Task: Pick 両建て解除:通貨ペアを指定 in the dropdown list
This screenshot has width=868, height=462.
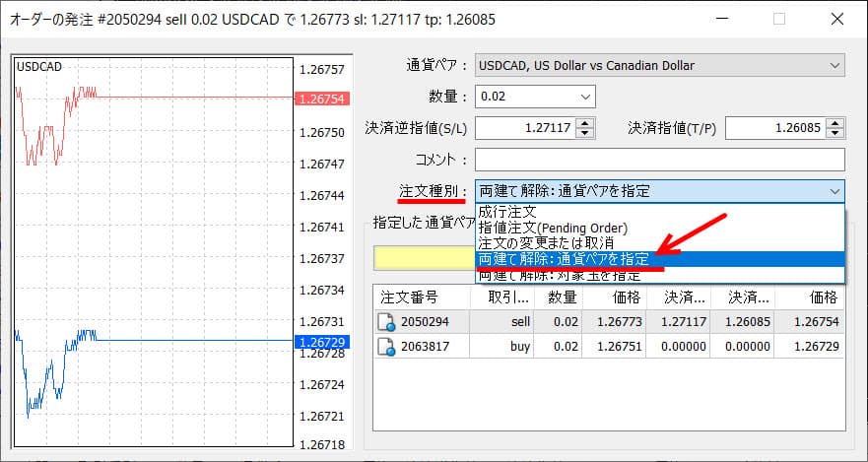Action: [563, 258]
